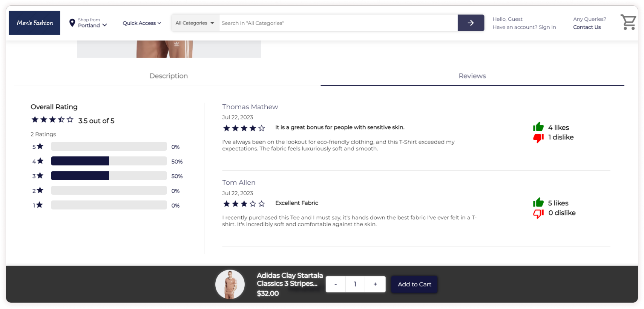Decrease quantity with the minus button
Viewport: 644px width, 309px height.
coord(336,284)
